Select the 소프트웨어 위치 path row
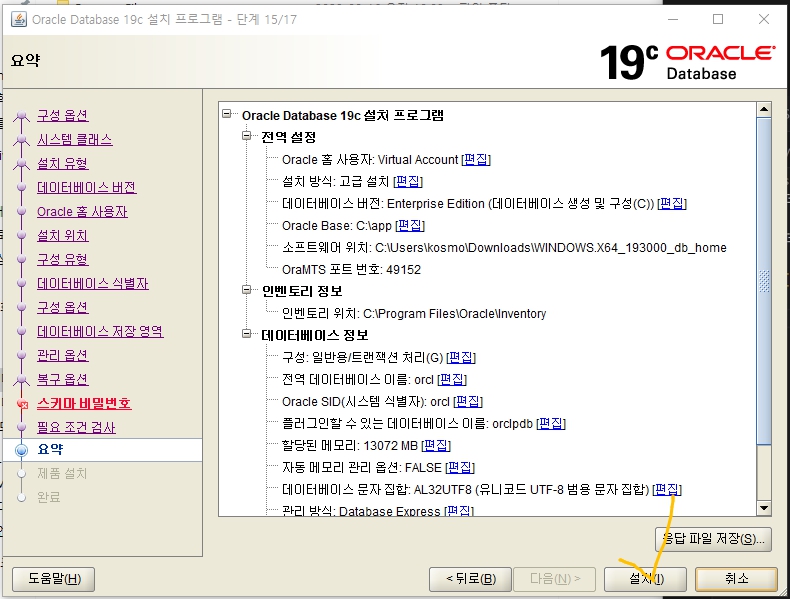The height and width of the screenshot is (599, 790). (504, 247)
